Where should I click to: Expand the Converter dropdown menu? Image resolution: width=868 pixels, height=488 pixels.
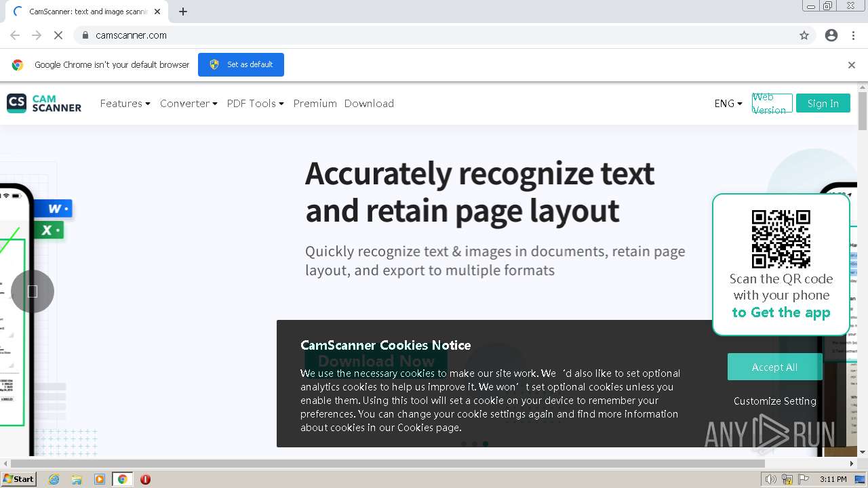(x=189, y=104)
